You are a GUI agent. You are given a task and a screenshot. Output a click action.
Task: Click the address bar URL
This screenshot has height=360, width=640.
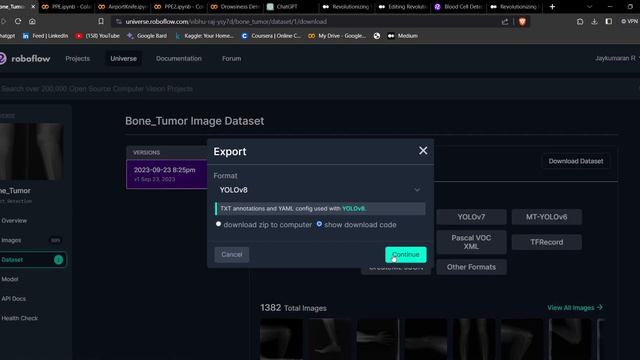226,22
